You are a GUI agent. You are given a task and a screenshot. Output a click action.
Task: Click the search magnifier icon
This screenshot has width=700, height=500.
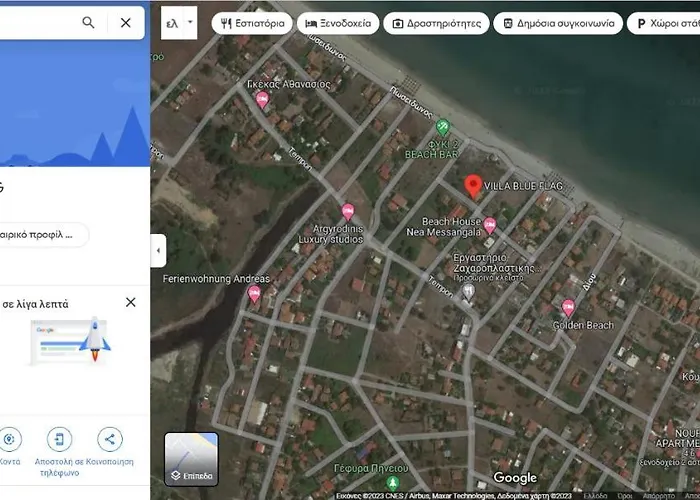pos(89,23)
